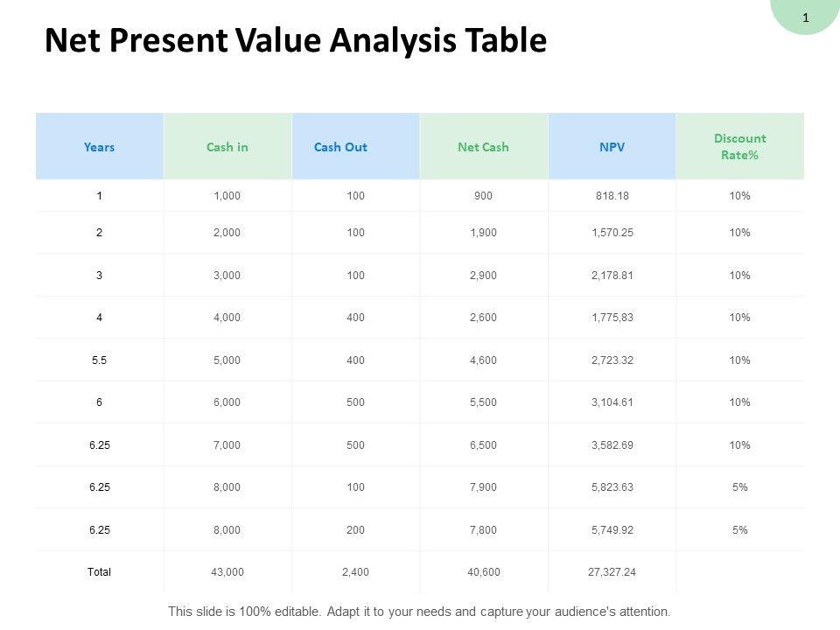
Task: Click the NPV value 818.18
Action: (x=612, y=196)
